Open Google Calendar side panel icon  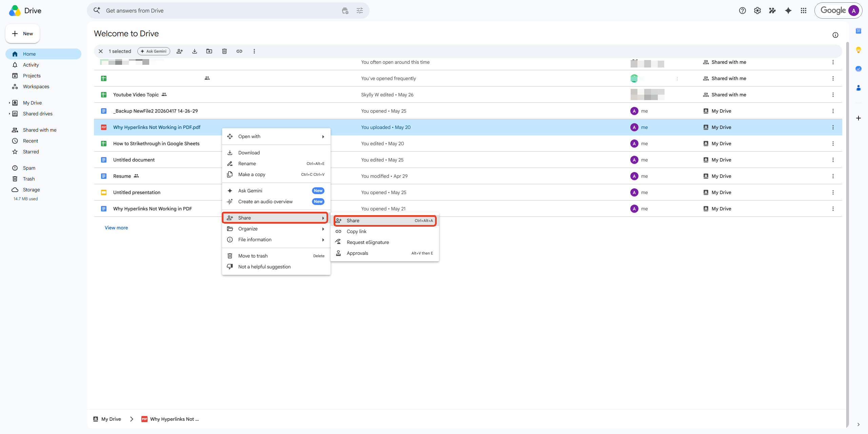[x=858, y=31]
